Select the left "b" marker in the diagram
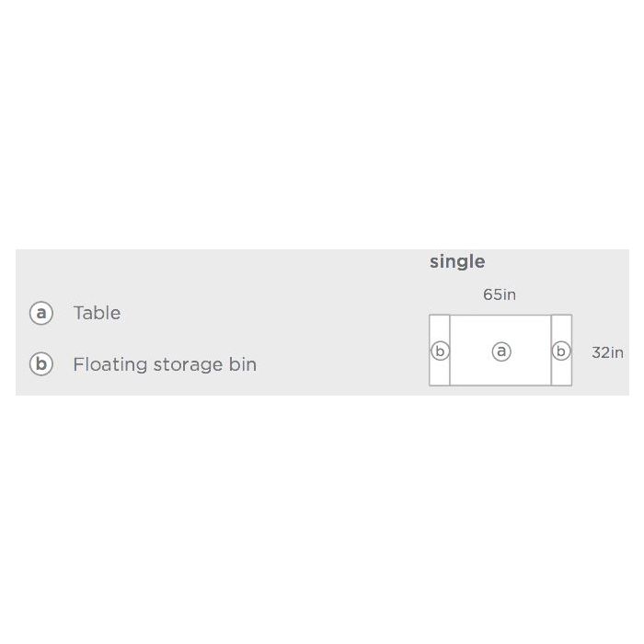This screenshot has width=644, height=644. [x=440, y=351]
